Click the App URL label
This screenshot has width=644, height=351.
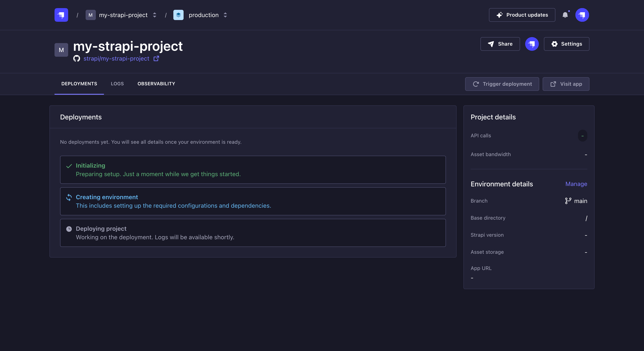pyautogui.click(x=481, y=268)
